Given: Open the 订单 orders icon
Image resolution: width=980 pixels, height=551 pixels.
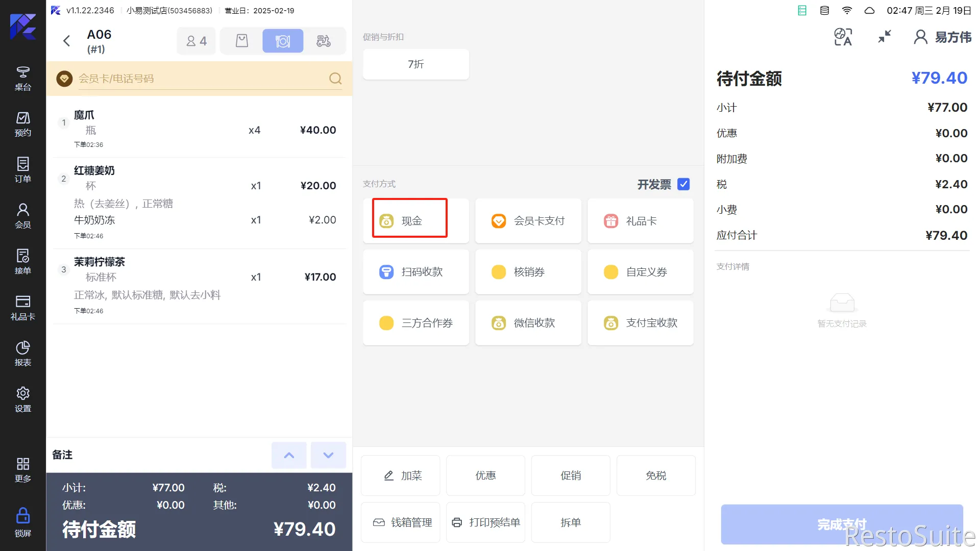Looking at the screenshot, I should 23,170.
